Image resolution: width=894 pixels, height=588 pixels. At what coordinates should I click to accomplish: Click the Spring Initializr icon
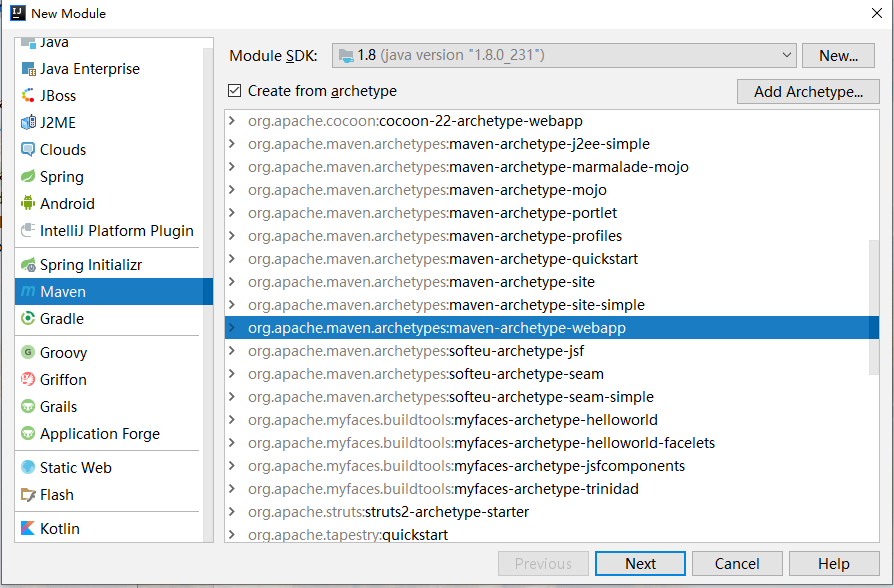click(x=28, y=265)
